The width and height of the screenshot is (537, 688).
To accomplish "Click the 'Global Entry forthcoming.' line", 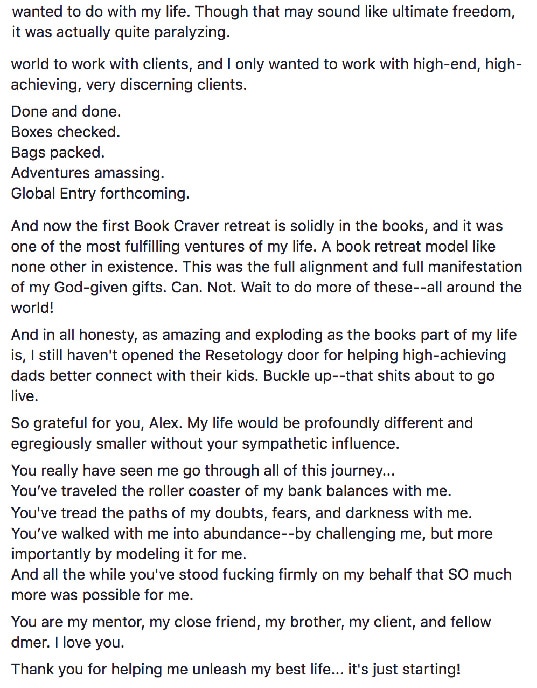I will coord(100,194).
